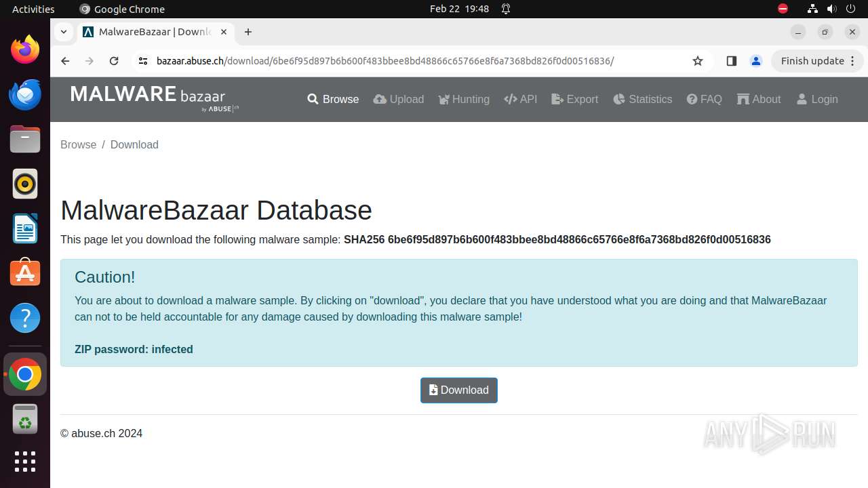Open the Browse nav item

tap(333, 99)
